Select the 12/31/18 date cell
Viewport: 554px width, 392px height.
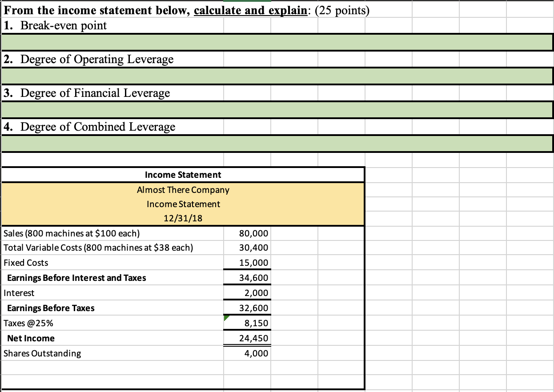[183, 218]
